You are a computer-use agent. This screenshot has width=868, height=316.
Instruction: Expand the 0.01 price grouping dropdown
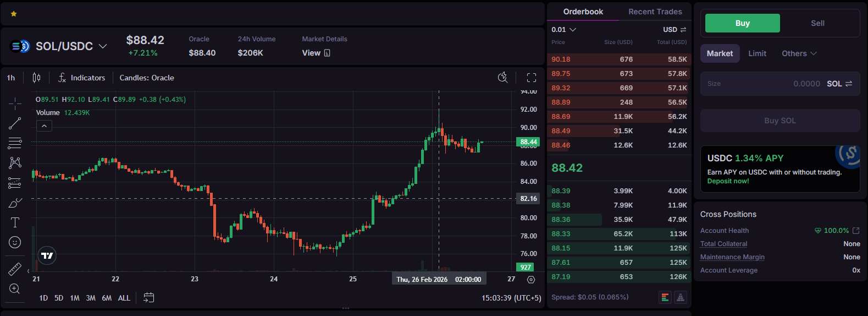click(564, 30)
